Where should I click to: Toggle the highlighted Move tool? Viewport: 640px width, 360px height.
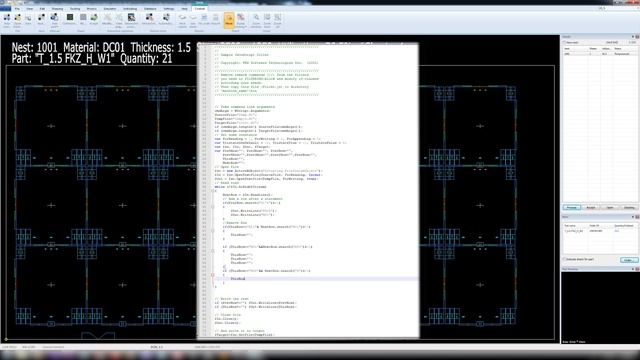229,20
